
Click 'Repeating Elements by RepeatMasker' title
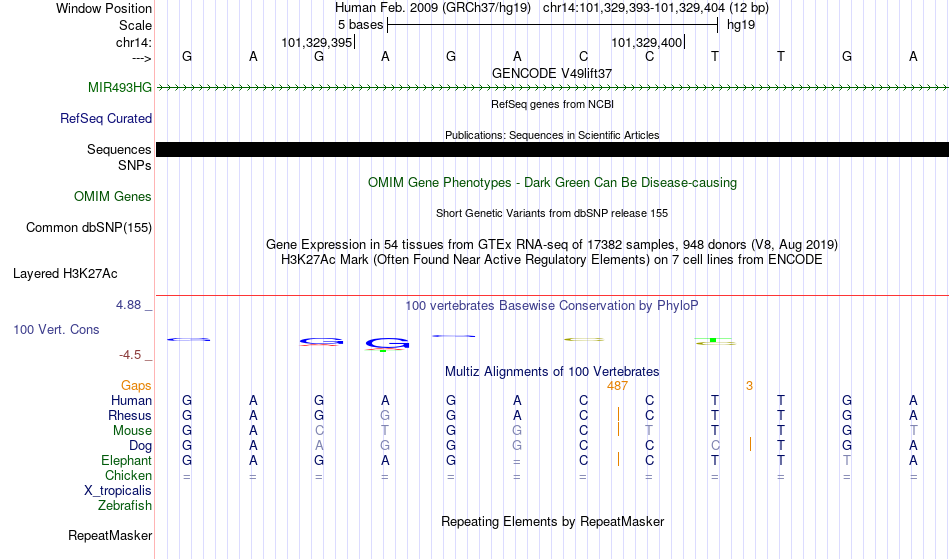click(552, 521)
